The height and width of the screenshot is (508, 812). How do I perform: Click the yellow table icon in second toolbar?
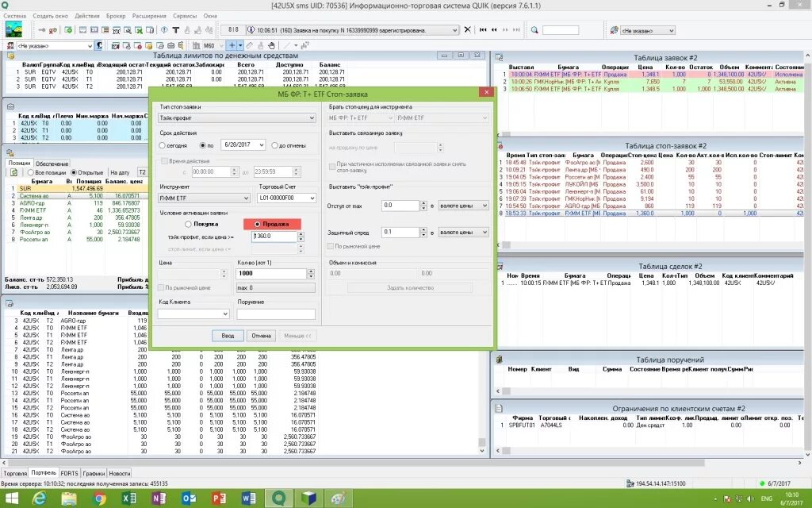pos(148,45)
